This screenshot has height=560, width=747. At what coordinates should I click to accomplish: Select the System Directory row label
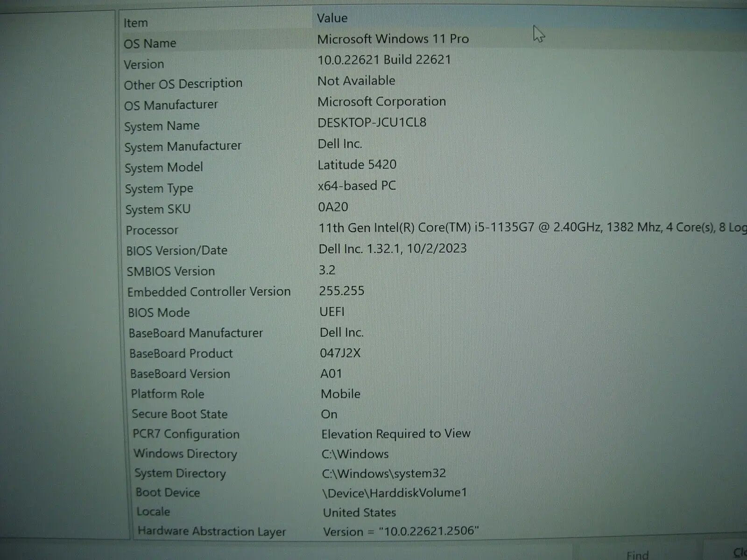click(180, 474)
